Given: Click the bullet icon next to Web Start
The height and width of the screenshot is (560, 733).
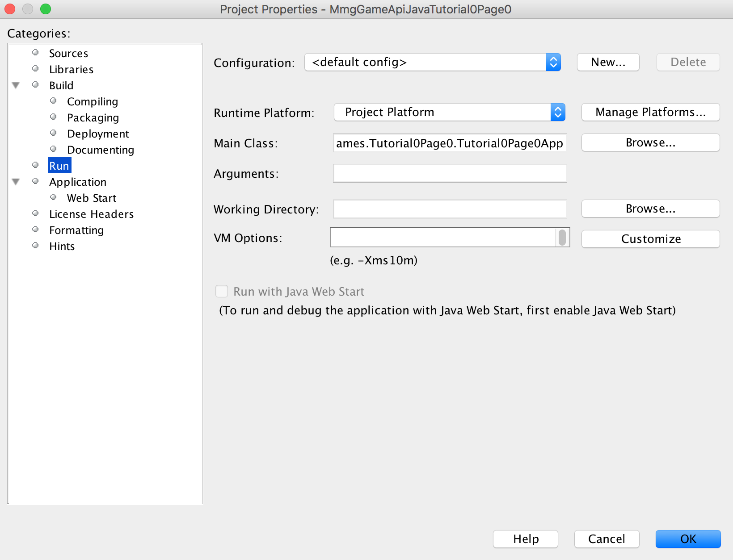Looking at the screenshot, I should point(53,197).
